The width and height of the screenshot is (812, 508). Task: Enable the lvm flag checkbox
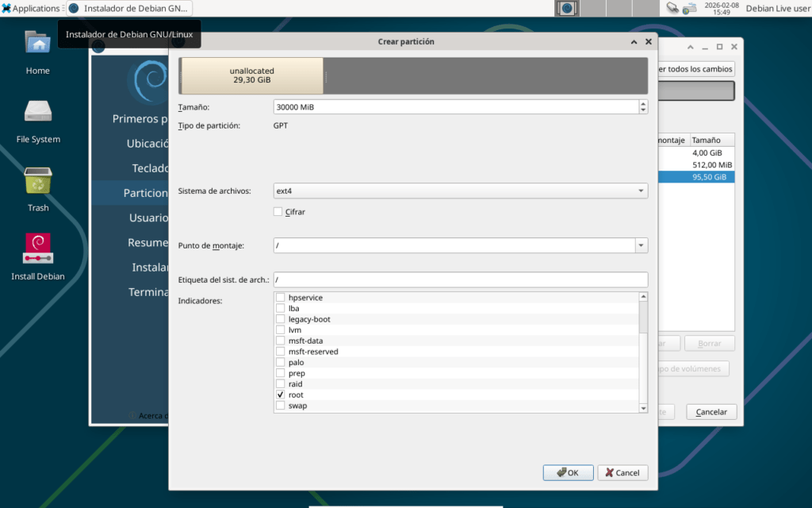280,330
